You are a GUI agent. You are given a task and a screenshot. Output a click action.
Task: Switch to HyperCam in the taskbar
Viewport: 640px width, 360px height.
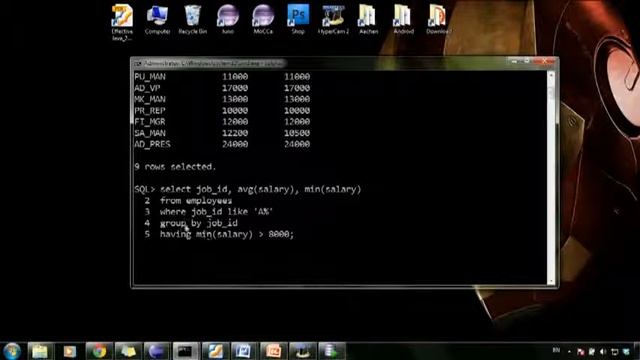pos(302,351)
